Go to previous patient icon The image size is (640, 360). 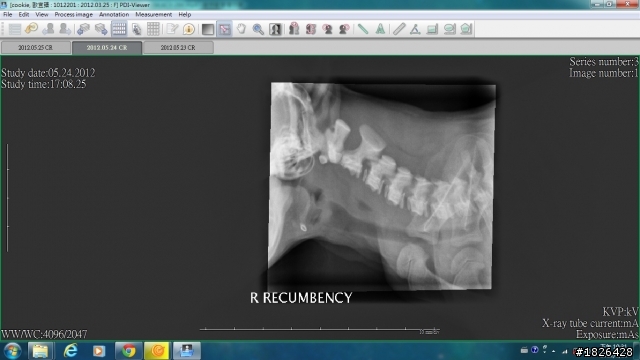click(x=48, y=29)
